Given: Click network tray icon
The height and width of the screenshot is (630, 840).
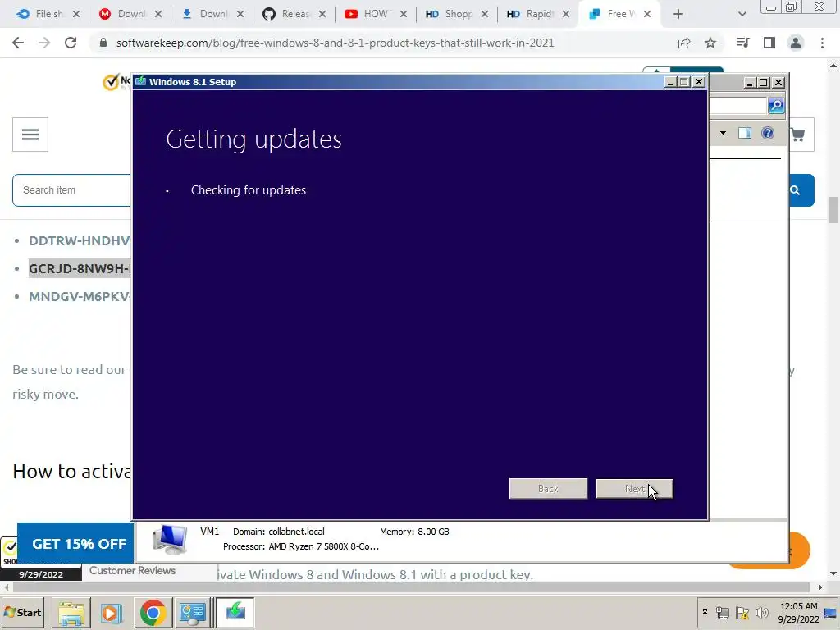Looking at the screenshot, I should point(723,612).
